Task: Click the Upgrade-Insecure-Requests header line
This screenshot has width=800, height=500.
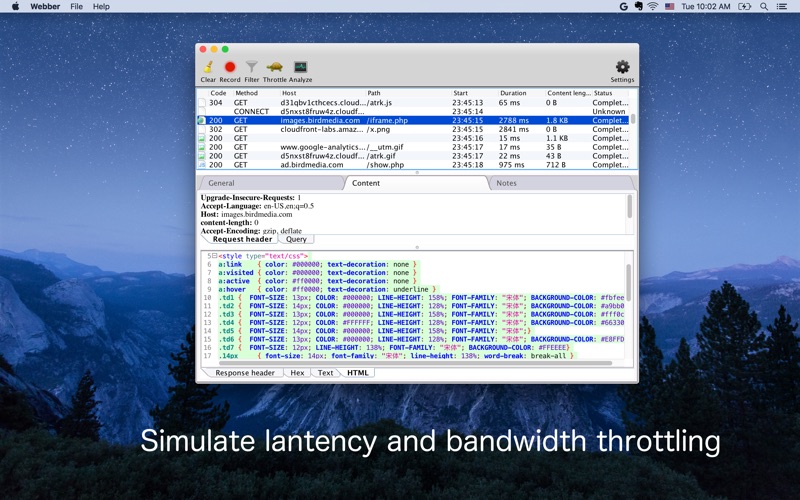Action: click(x=251, y=197)
